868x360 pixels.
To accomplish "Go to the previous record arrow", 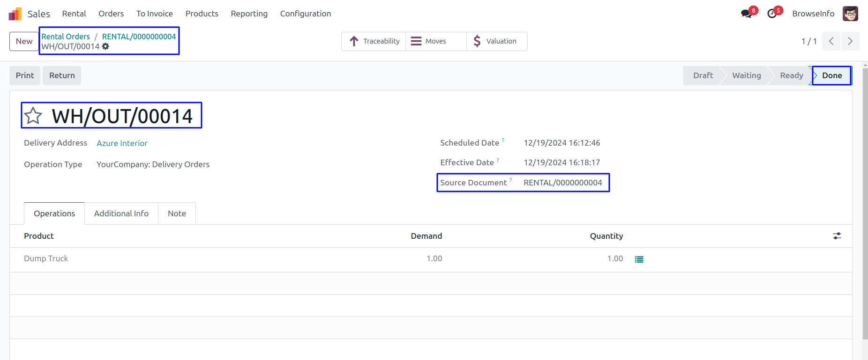I will (831, 41).
